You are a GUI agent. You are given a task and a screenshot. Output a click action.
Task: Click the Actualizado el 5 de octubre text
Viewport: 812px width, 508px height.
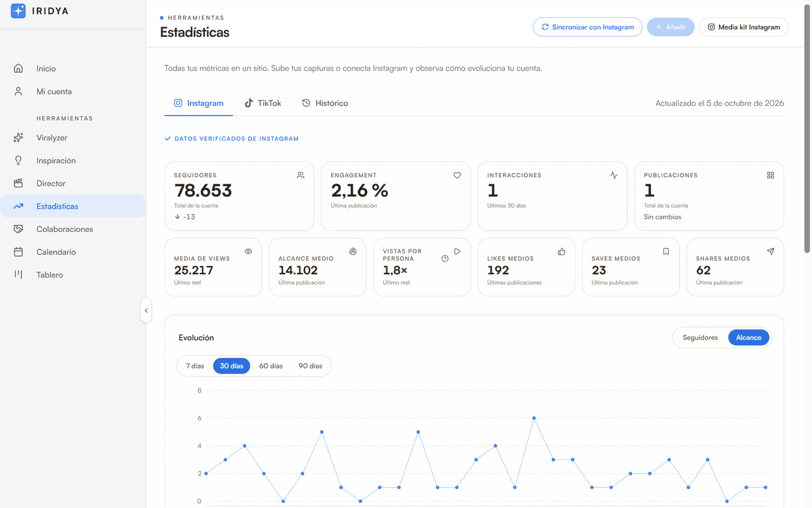[719, 103]
